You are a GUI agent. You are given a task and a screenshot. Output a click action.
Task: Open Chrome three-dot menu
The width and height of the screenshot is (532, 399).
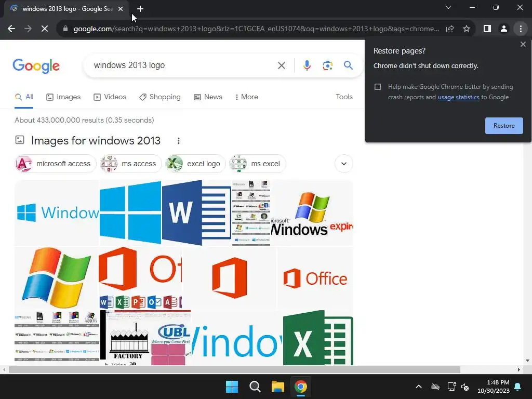pos(521,29)
